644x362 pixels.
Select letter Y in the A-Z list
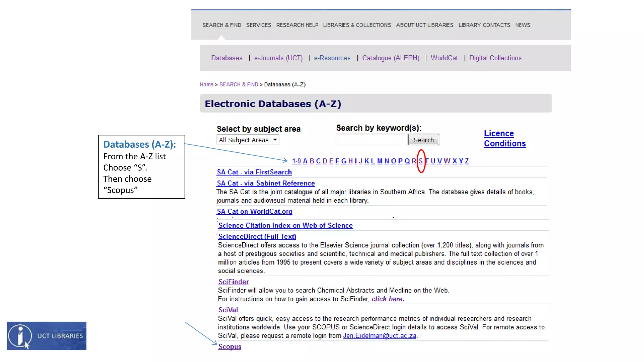461,161
